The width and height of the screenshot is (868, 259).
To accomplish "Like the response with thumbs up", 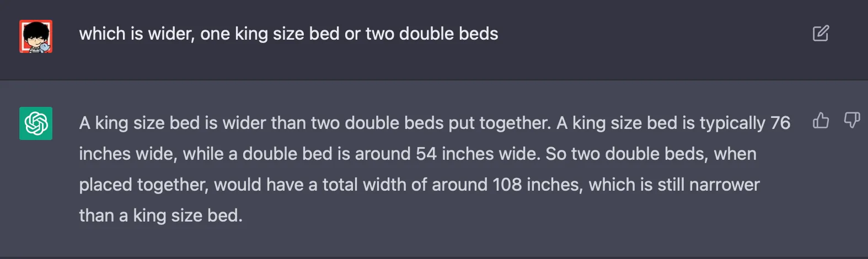I will click(821, 120).
